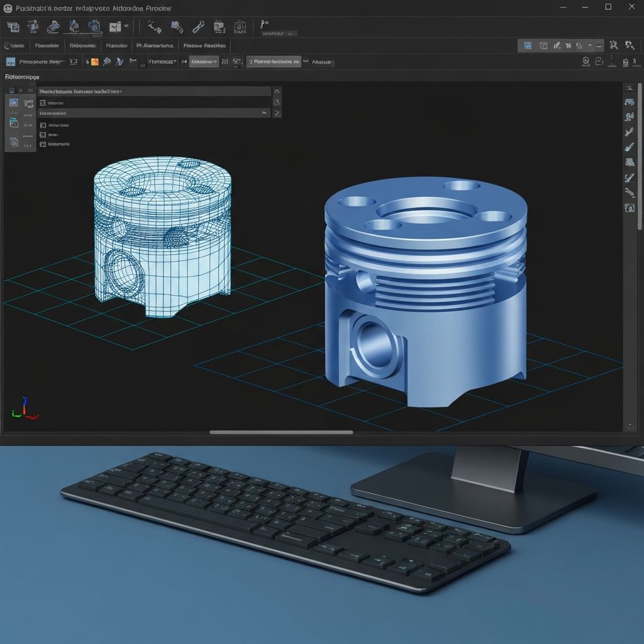Open the dropdown arrow beside the top toolbar layout icon
This screenshot has height=644, width=644.
(126, 26)
